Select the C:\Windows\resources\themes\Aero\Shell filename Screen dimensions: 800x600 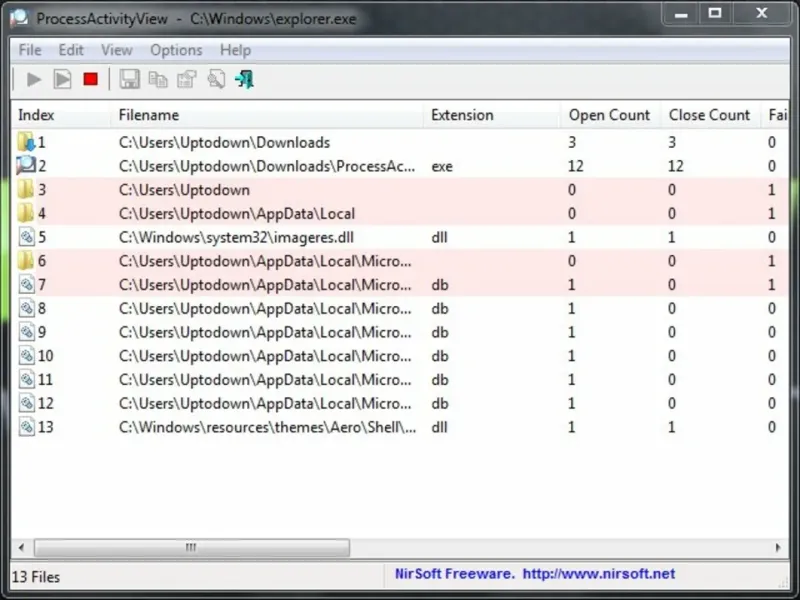[267, 427]
